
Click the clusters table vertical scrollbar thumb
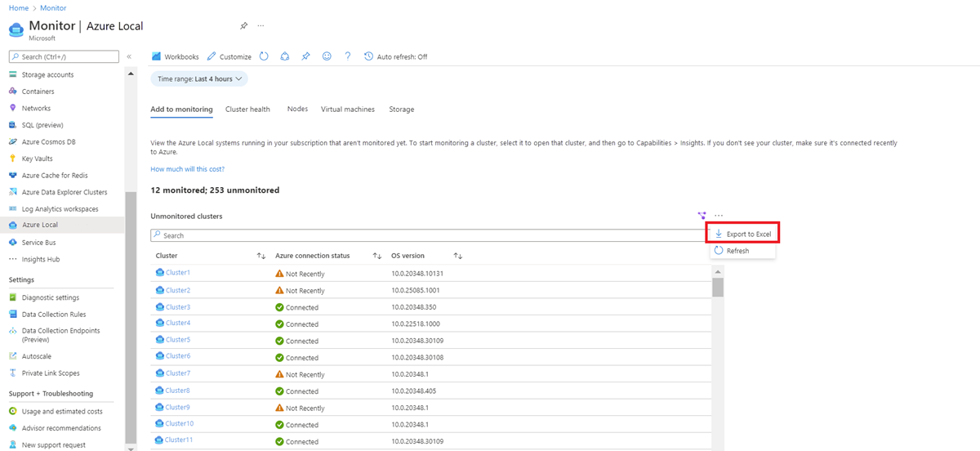coord(718,287)
